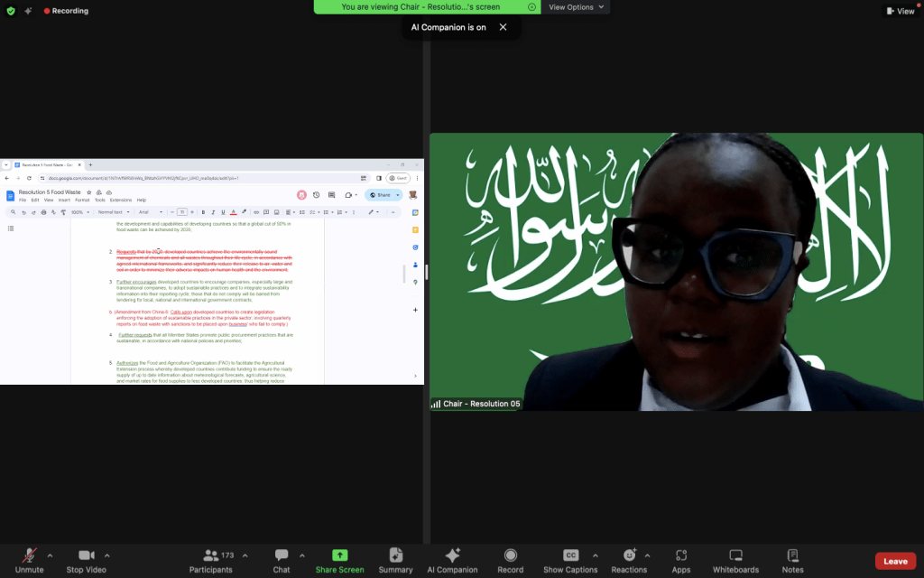Leave the meeting
Viewport: 924px width, 578px height.
[x=894, y=561]
